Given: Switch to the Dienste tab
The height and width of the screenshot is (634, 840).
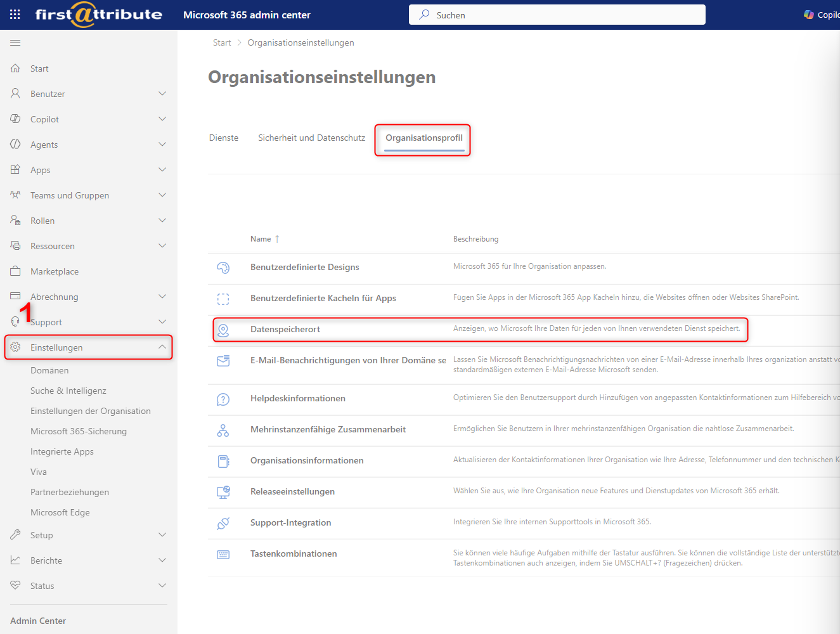Looking at the screenshot, I should 224,138.
